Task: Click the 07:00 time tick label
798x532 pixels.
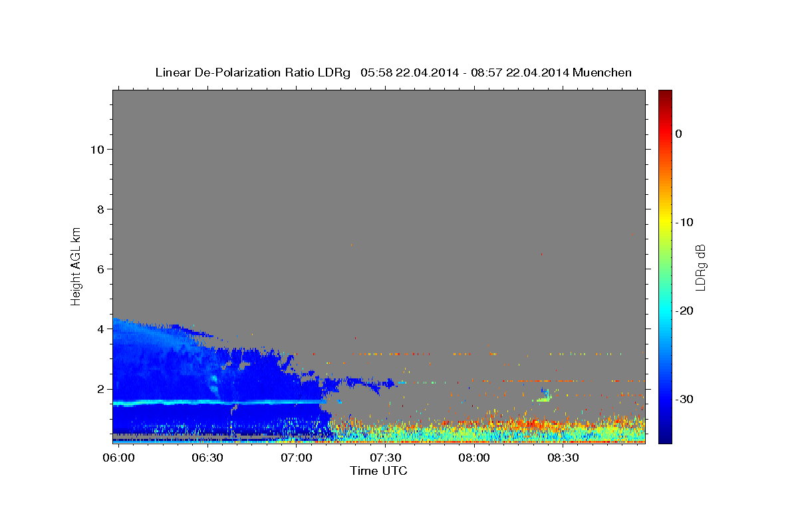Action: point(296,458)
